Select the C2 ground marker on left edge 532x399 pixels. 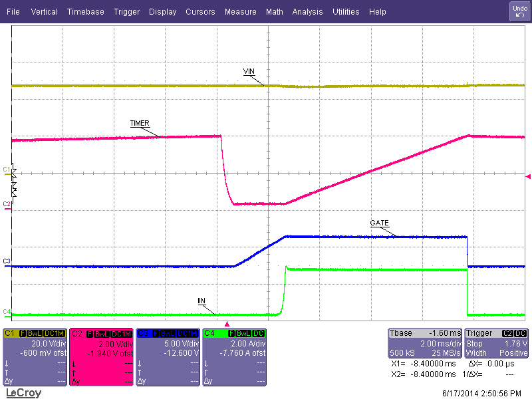(x=6, y=203)
